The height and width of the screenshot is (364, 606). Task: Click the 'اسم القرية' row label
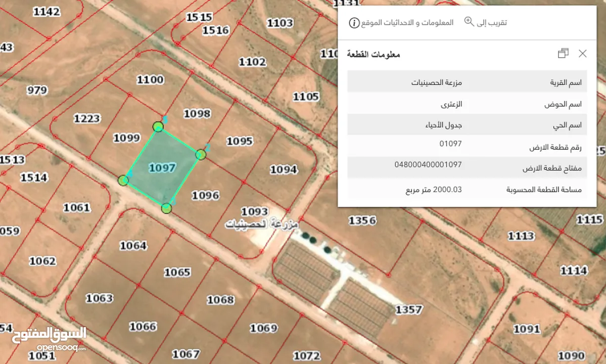tap(566, 83)
